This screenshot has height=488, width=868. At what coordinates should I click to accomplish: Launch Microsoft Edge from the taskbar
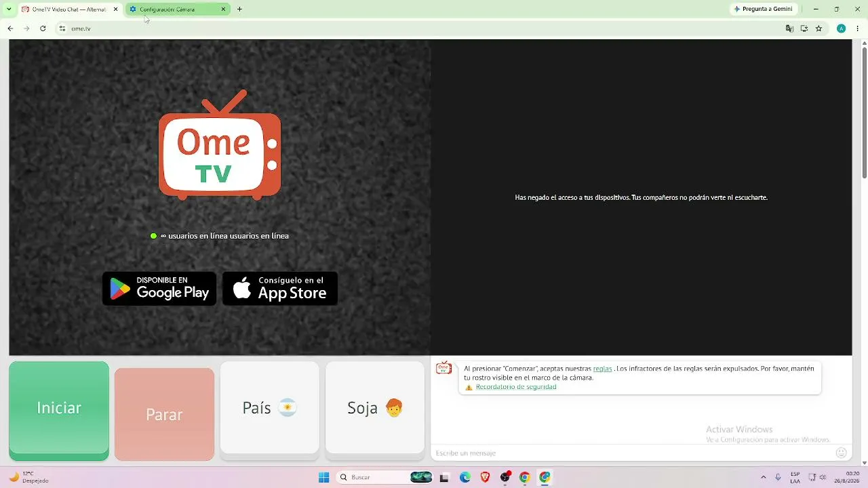[465, 477]
